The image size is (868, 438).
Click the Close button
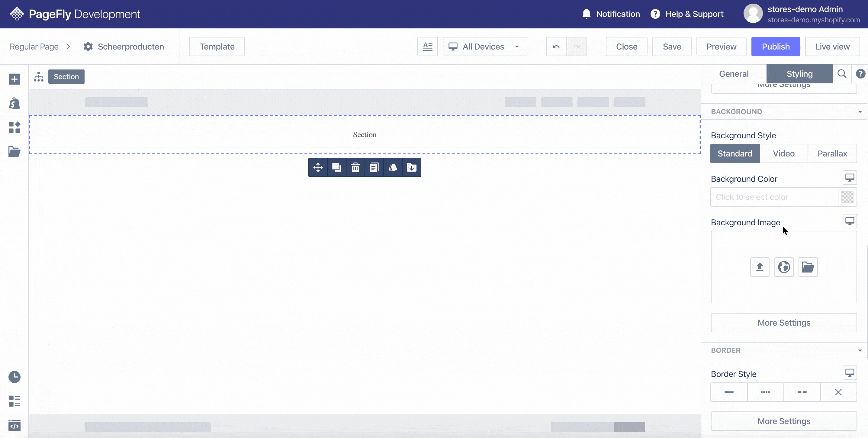(x=626, y=47)
